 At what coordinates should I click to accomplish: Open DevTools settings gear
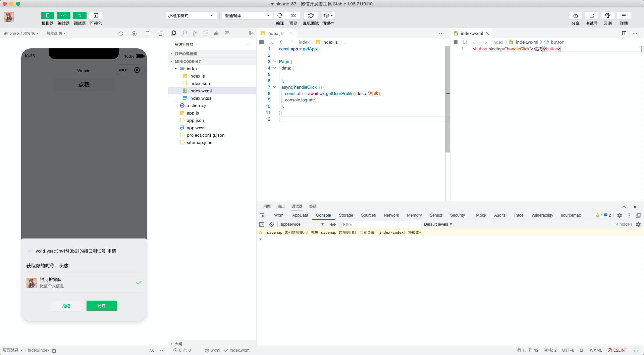620,215
